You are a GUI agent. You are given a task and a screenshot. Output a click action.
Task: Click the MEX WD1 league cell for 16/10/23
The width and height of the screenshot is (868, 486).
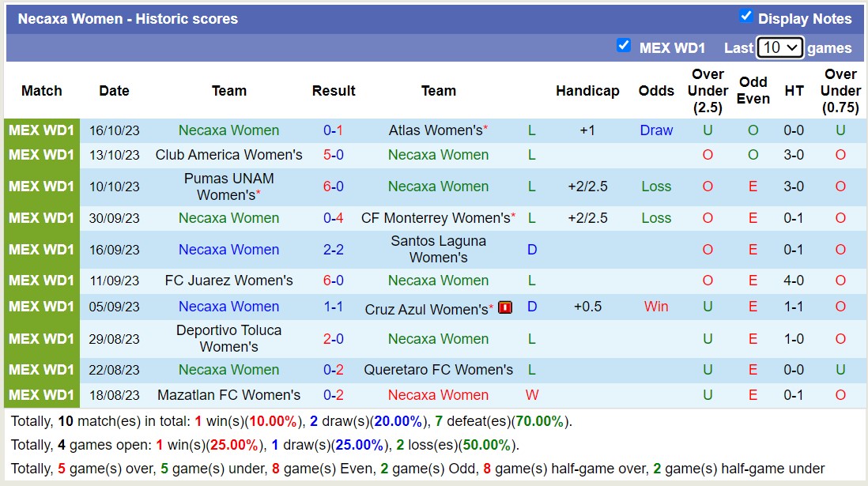pos(42,130)
